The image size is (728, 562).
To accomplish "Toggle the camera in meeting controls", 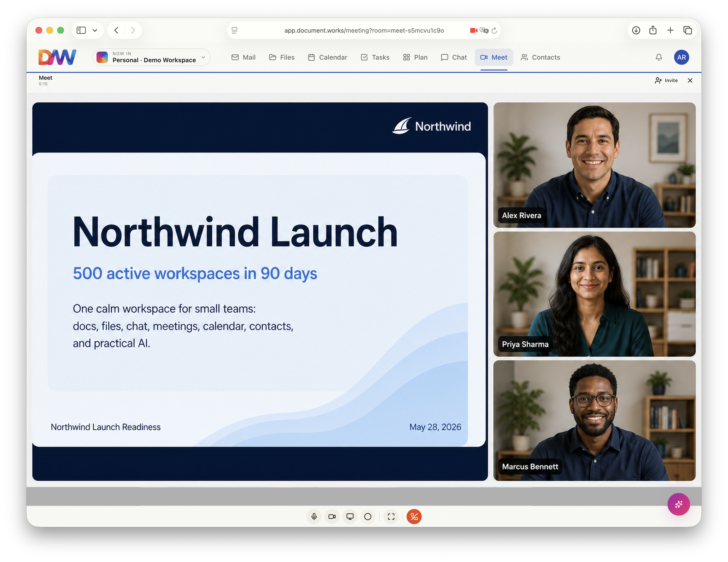I will [x=332, y=516].
